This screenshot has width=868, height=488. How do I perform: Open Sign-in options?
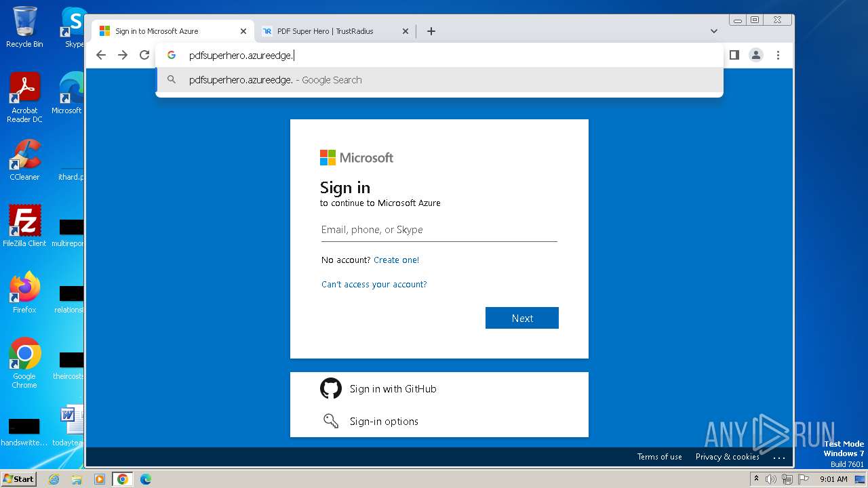439,421
